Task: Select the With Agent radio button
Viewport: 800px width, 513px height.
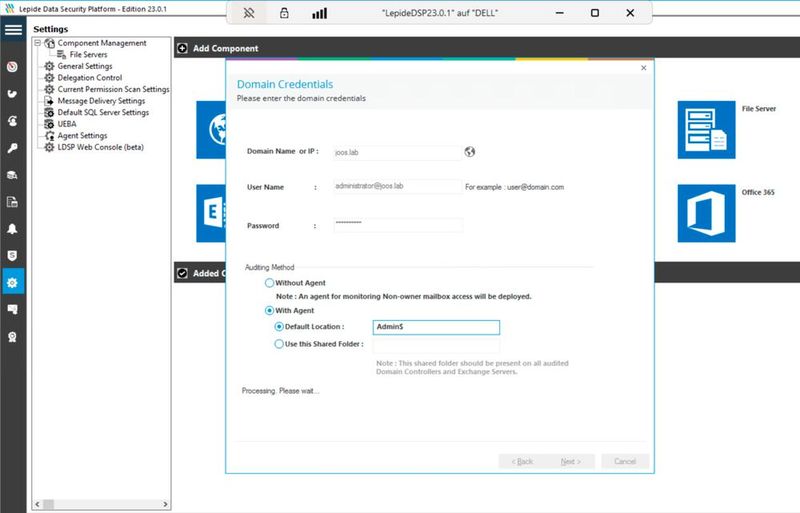Action: tap(269, 310)
